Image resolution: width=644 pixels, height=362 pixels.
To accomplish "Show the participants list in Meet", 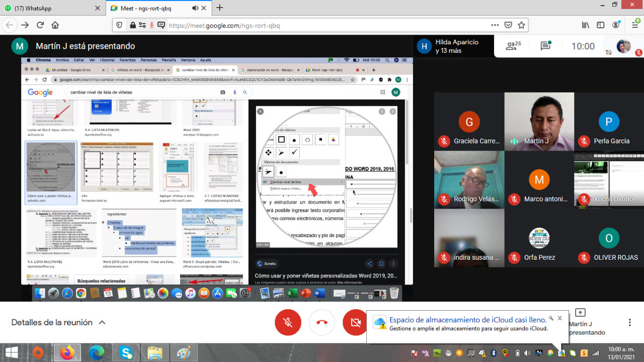I will point(513,46).
